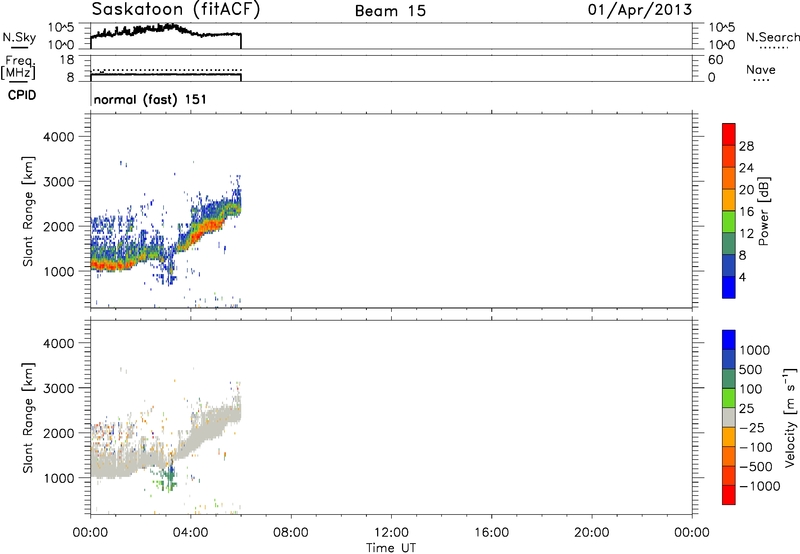Viewport: 800px width, 554px height.
Task: Click the N.Sky legend label
Action: coord(19,37)
